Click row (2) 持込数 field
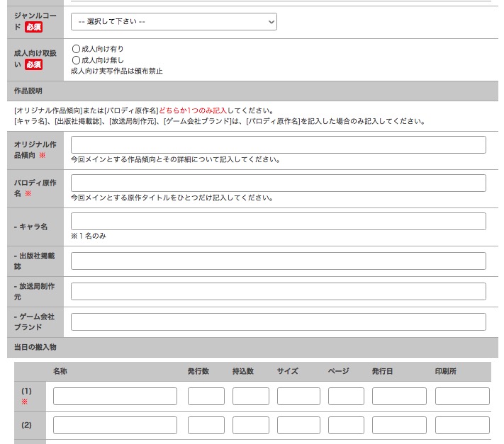This screenshot has height=444, width=504. [x=251, y=425]
